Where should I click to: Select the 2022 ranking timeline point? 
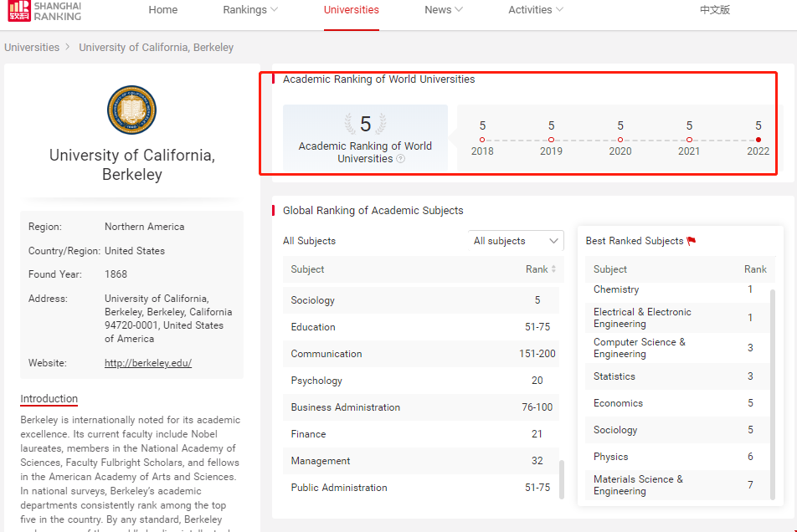[758, 140]
